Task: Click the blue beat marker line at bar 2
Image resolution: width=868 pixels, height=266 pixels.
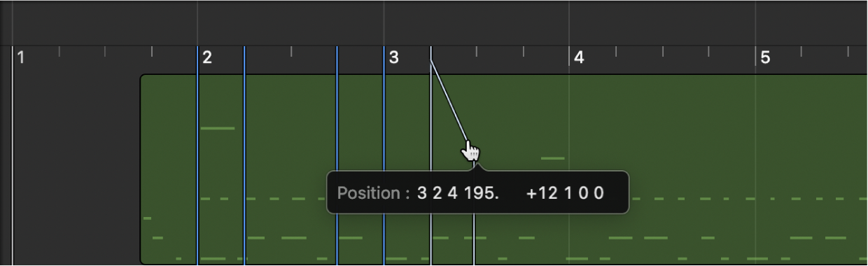Action: [197, 155]
